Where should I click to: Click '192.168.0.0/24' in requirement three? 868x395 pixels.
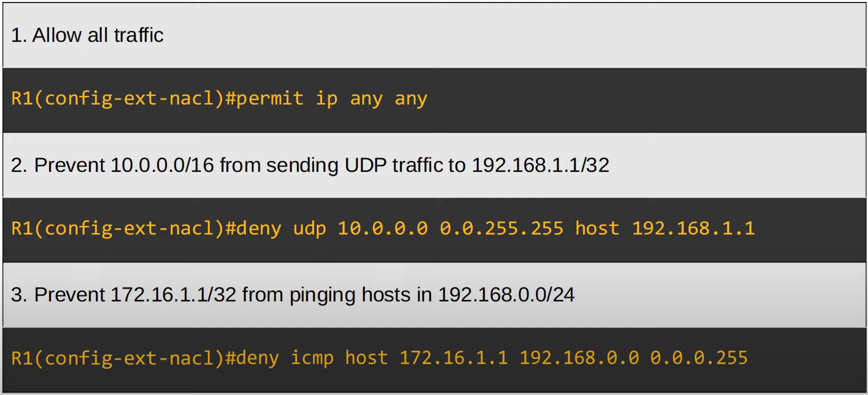tap(506, 295)
